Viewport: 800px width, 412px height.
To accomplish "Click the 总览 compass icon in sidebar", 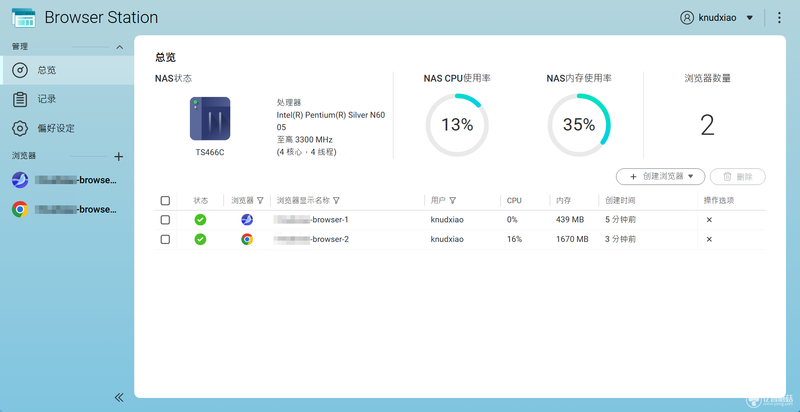I will click(x=20, y=70).
